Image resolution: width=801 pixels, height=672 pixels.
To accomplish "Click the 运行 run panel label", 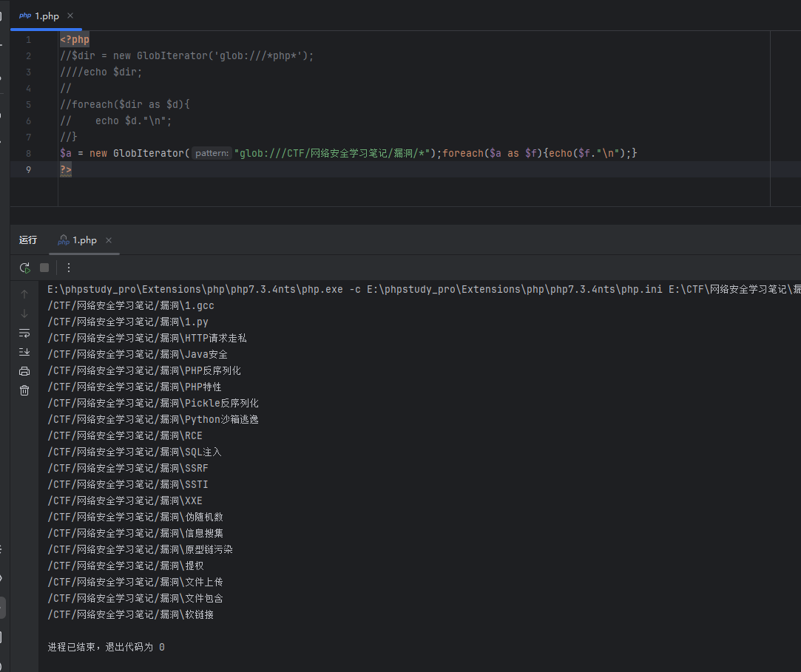I will (28, 240).
